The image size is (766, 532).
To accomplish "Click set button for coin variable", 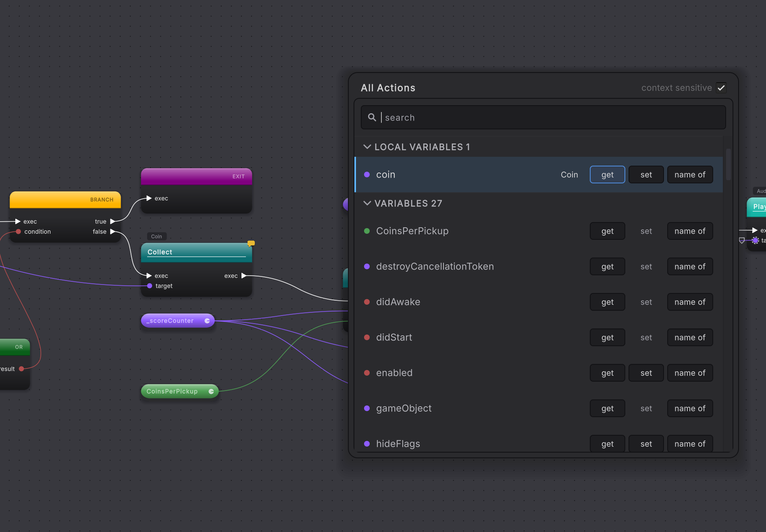I will [646, 175].
